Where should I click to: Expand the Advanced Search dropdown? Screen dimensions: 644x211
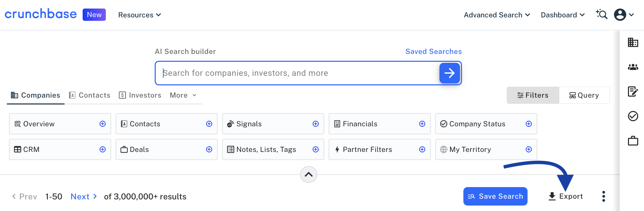(497, 15)
